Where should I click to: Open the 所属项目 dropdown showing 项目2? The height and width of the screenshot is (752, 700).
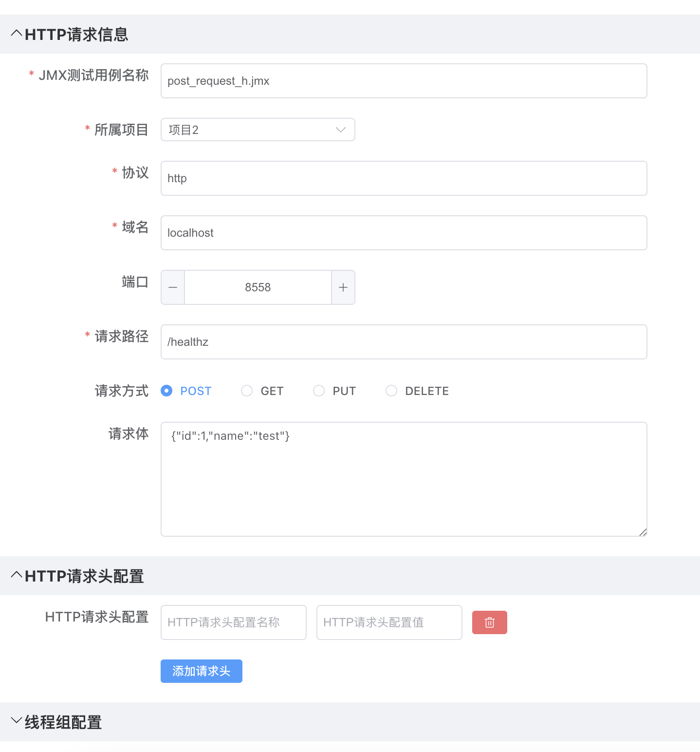pos(258,130)
